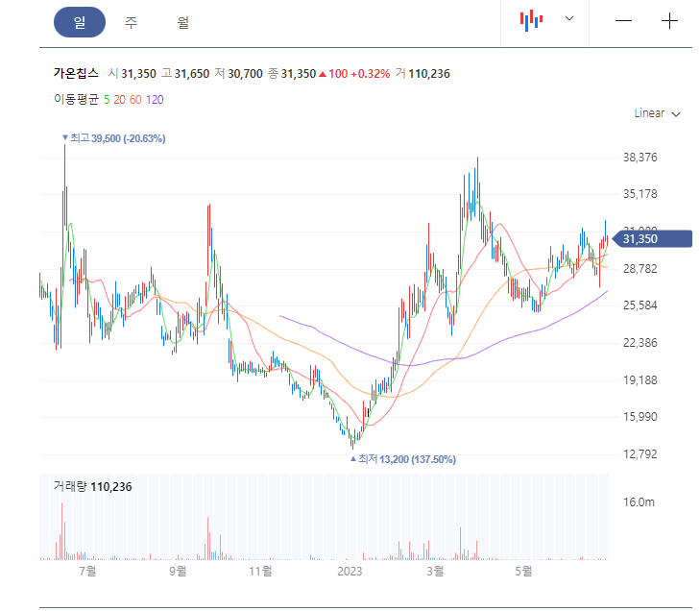700x611 pixels.
Task: Click the 2023 date axis label
Action: click(x=350, y=572)
